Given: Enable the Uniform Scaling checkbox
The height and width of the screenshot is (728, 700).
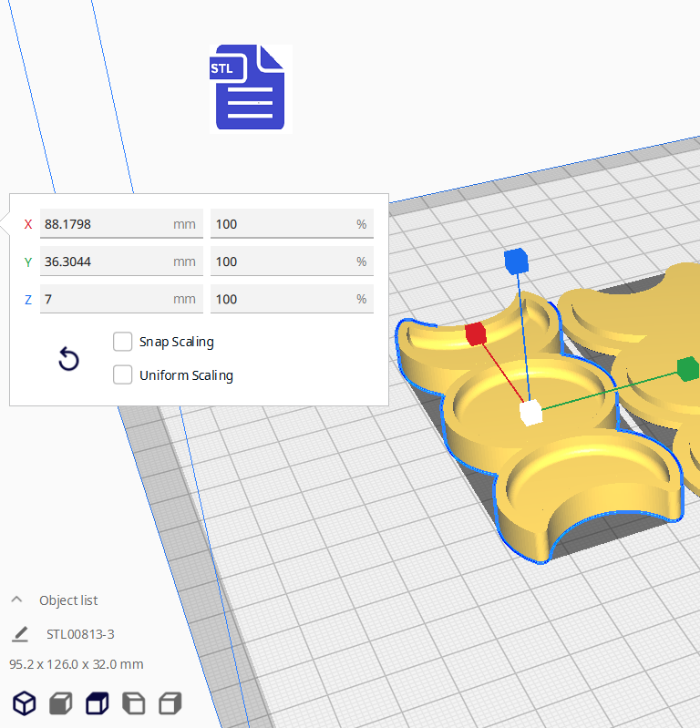Looking at the screenshot, I should pyautogui.click(x=122, y=374).
